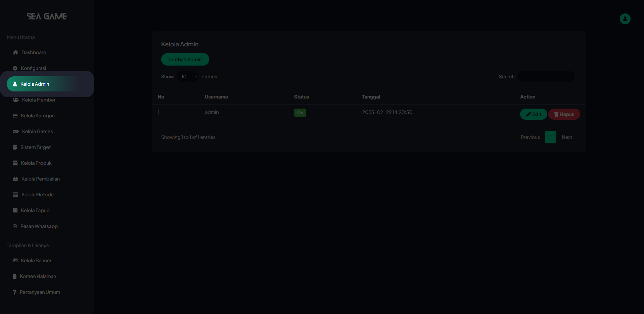Screen dimensions: 644x314
Task: Click the Sistem Target database icon
Action: tap(15, 147)
